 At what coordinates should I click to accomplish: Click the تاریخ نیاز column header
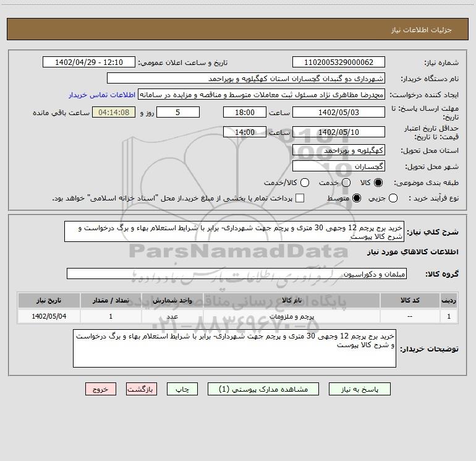point(49,300)
